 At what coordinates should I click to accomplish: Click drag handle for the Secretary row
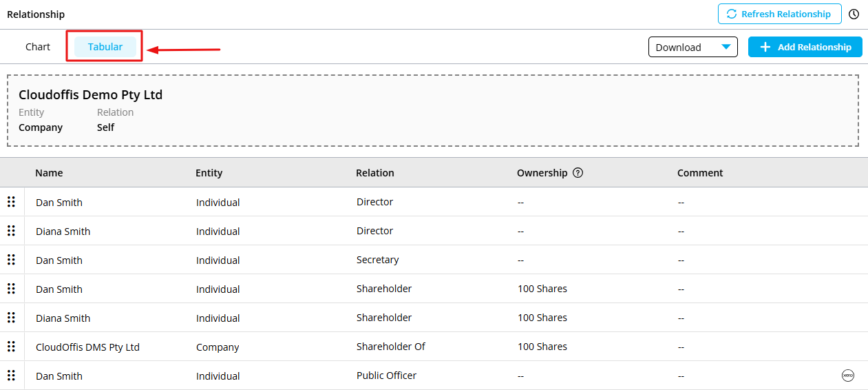[11, 260]
